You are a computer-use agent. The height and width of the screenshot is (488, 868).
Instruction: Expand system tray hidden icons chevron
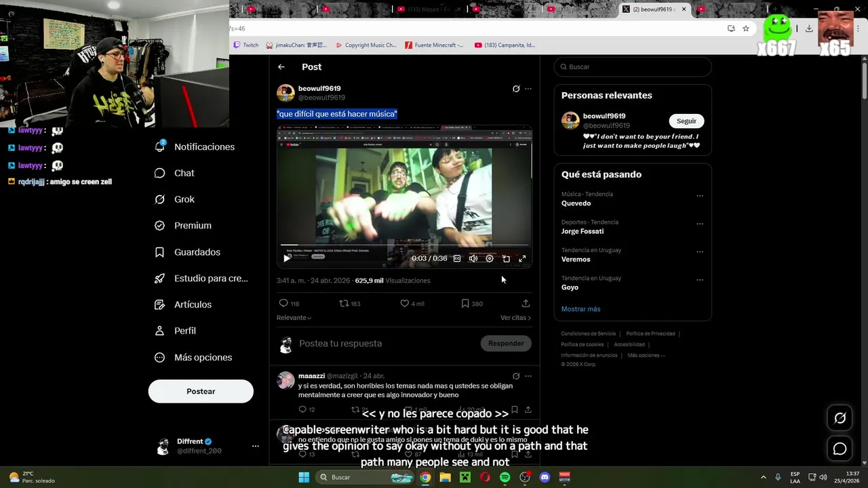(x=763, y=477)
